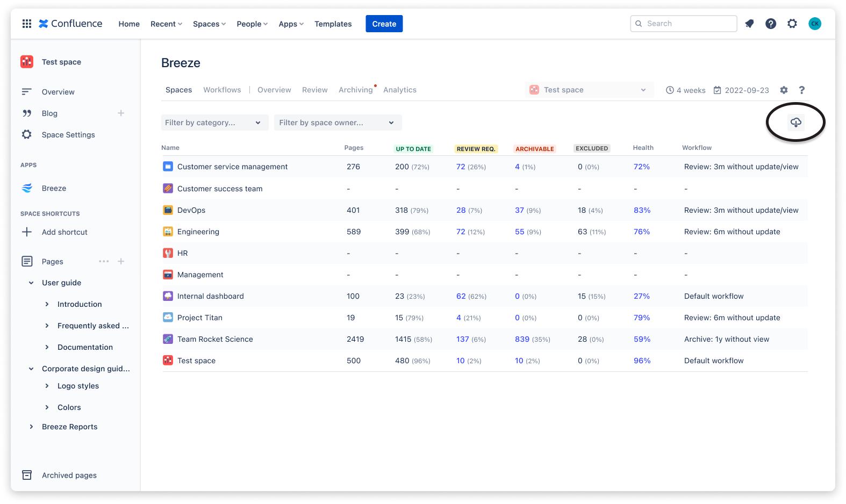Screen dimensions: 846x504
Task: Click the Team Rocket Science space icon
Action: [168, 339]
